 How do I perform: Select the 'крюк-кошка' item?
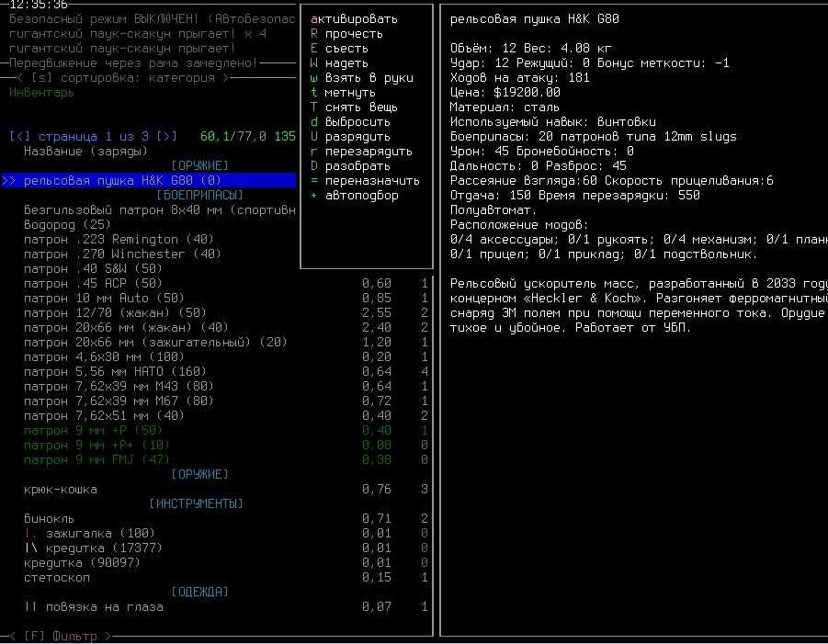(61, 490)
